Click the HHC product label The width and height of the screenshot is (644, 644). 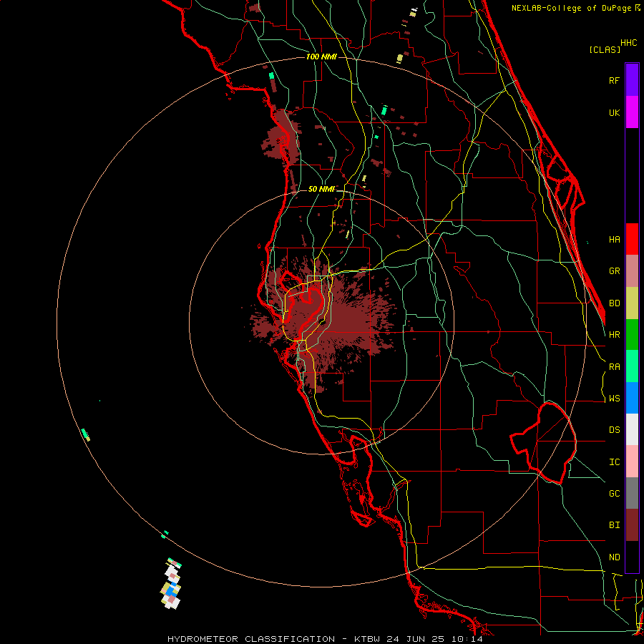628,43
